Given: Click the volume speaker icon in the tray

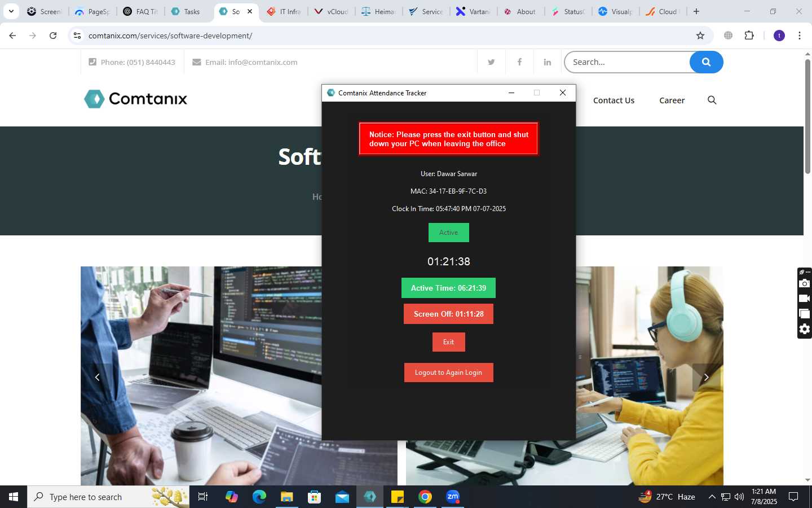Looking at the screenshot, I should (x=739, y=497).
